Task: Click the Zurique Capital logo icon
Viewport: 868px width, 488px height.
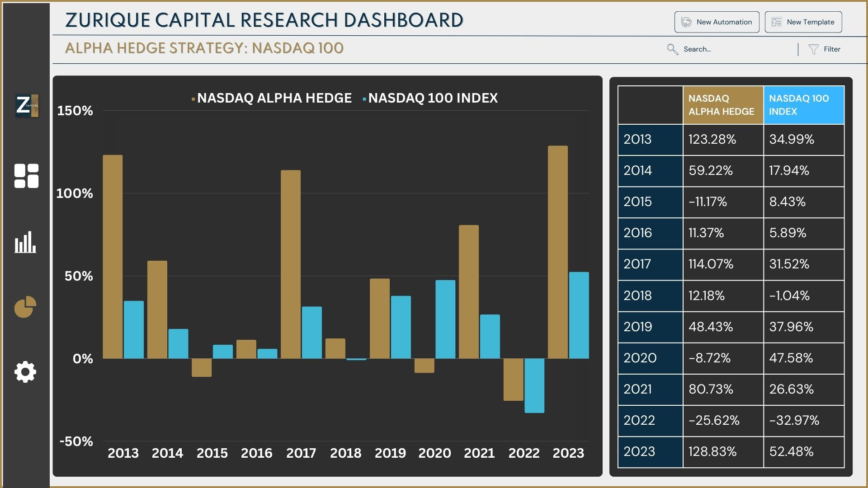Action: point(27,106)
